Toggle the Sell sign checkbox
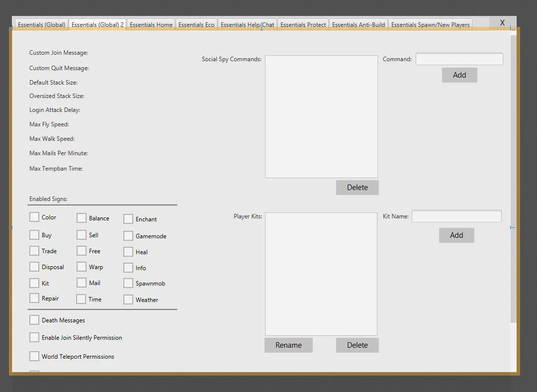This screenshot has width=537, height=392. point(82,235)
